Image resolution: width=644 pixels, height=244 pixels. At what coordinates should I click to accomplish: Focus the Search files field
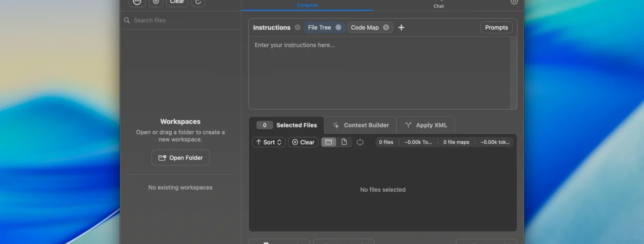pos(181,20)
